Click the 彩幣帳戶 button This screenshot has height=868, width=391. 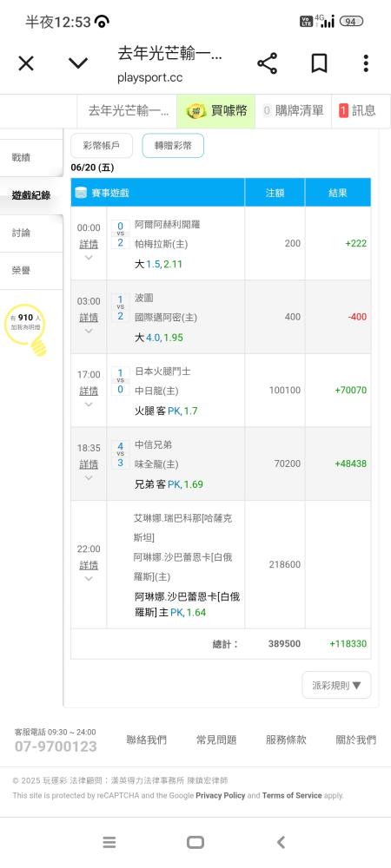coord(102,146)
